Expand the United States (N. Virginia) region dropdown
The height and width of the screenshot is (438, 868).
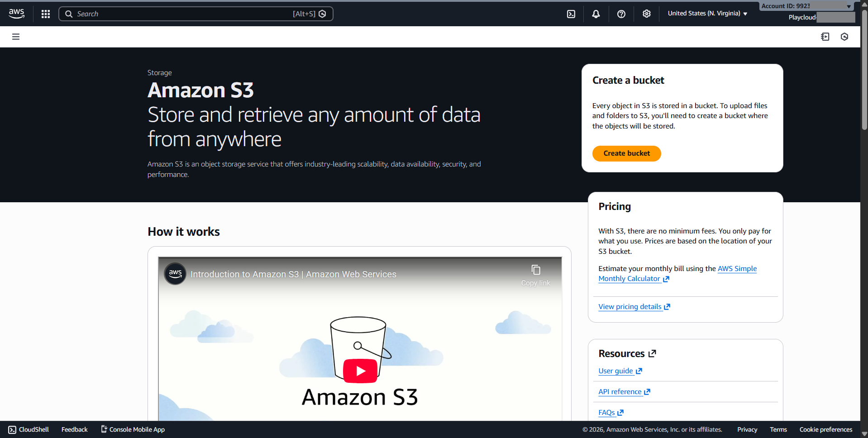[707, 14]
